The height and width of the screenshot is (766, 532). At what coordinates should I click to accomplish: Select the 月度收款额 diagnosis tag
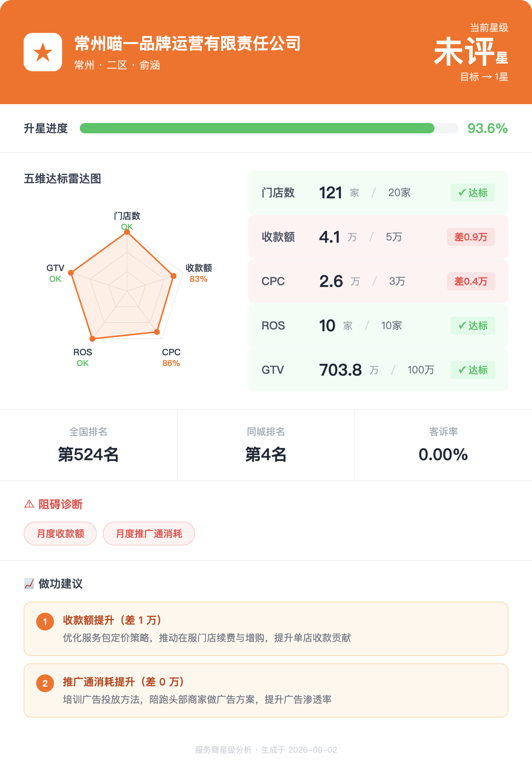point(60,533)
